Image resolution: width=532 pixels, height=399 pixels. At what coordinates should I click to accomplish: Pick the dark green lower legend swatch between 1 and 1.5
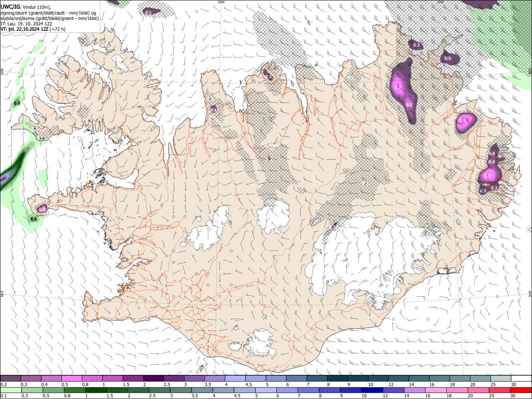(96, 390)
